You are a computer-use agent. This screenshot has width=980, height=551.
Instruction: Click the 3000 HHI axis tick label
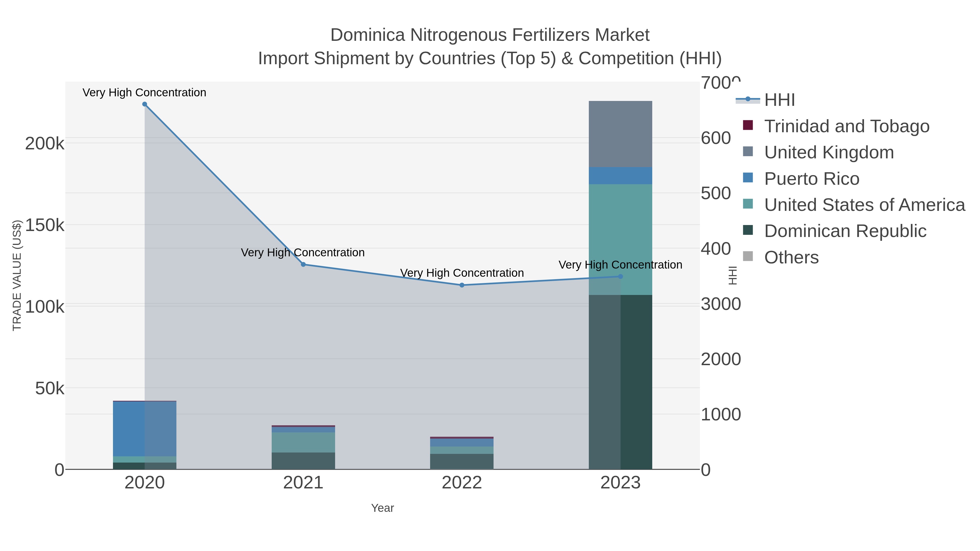pos(721,304)
